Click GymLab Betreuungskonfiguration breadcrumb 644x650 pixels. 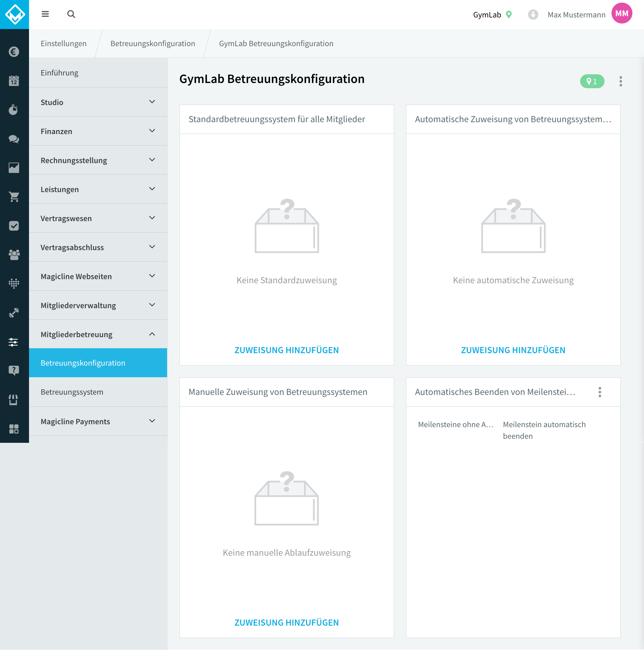coord(276,44)
